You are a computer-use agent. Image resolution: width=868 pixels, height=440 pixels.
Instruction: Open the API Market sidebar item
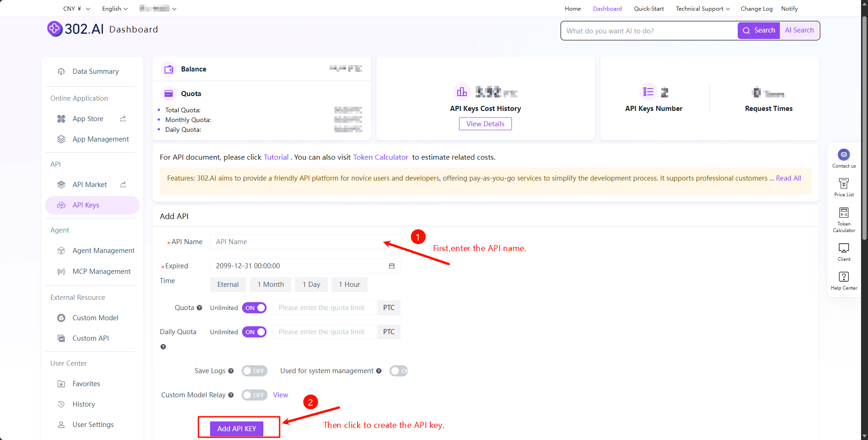click(89, 184)
